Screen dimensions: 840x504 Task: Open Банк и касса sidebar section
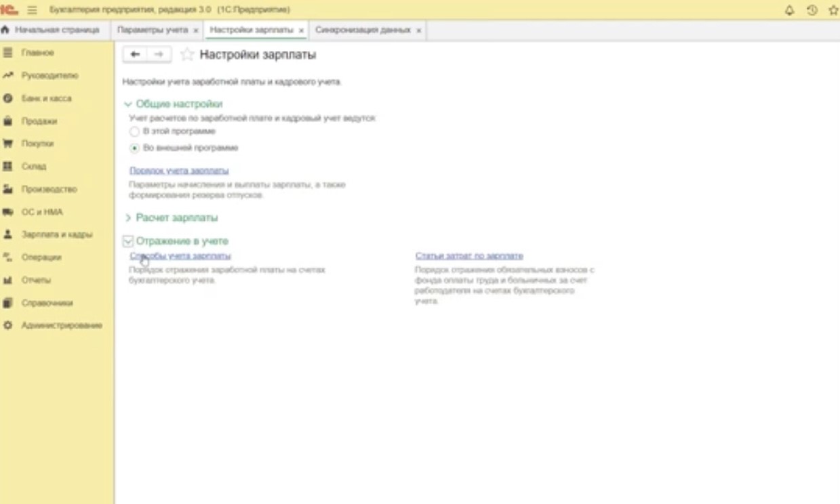pos(45,98)
